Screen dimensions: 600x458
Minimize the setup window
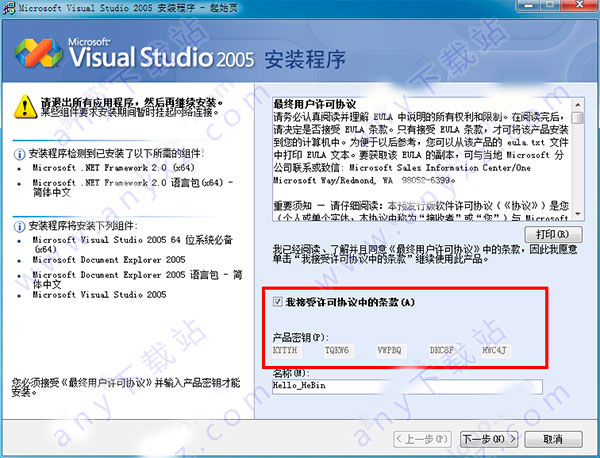point(529,5)
